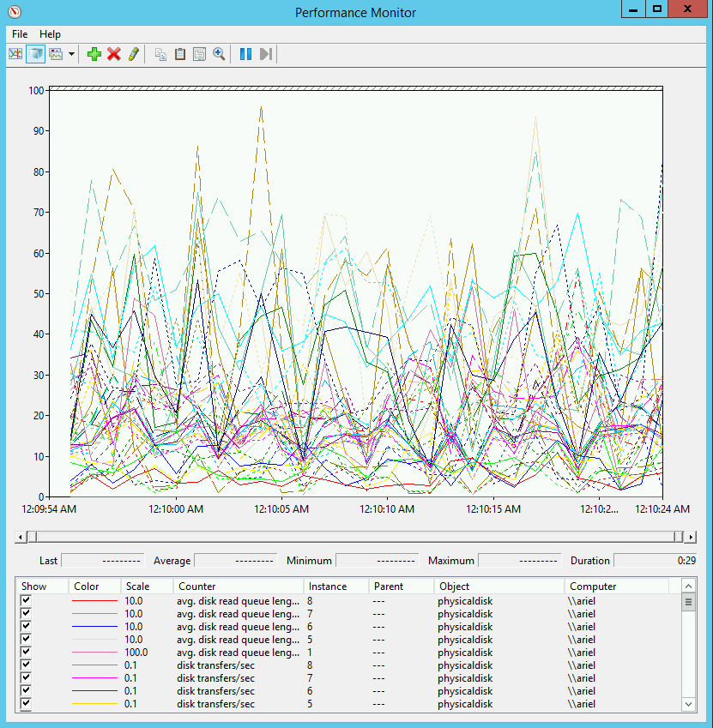Screen dimensions: 713x728
Task: Open the File menu
Action: click(20, 34)
